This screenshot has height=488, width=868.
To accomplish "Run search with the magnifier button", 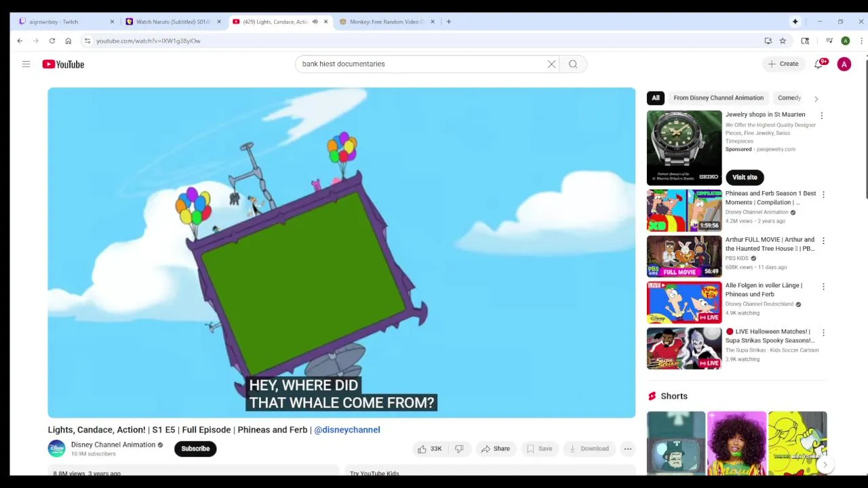I will pyautogui.click(x=573, y=64).
